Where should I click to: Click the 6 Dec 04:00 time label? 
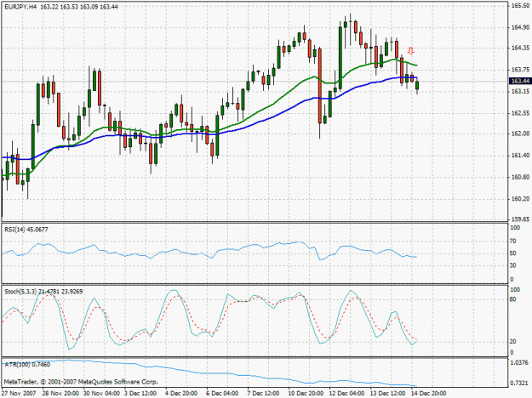(222, 393)
